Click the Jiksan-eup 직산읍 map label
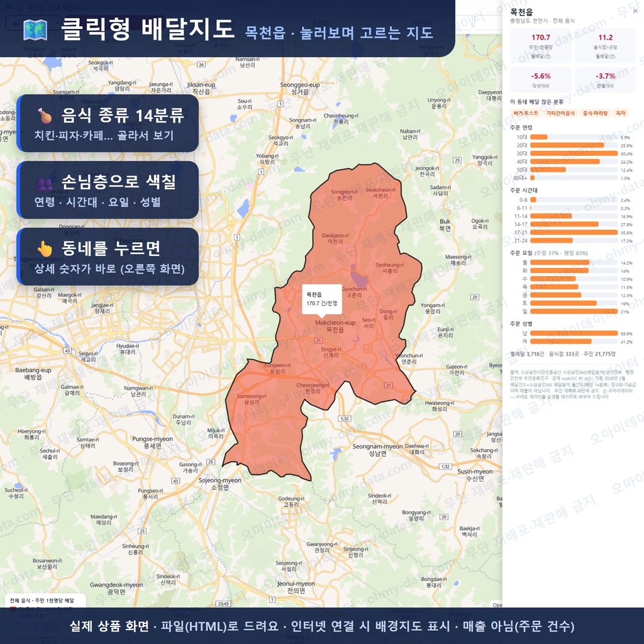The height and width of the screenshot is (644, 644). [x=201, y=88]
